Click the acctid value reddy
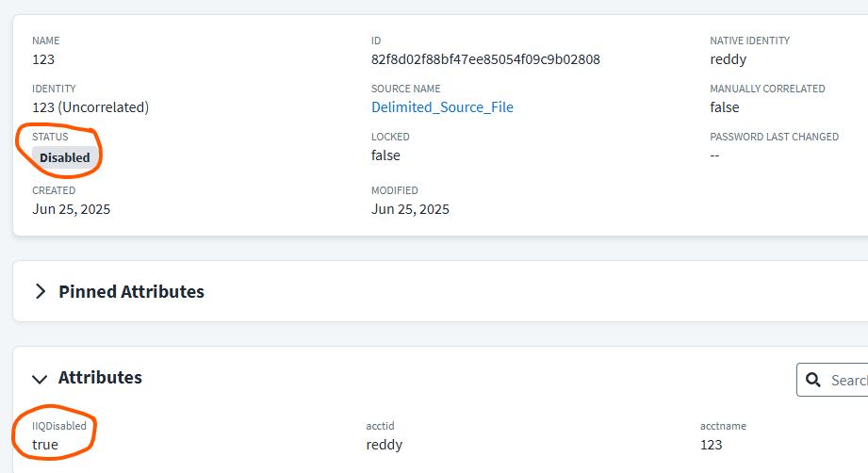Image resolution: width=868 pixels, height=473 pixels. 385,445
